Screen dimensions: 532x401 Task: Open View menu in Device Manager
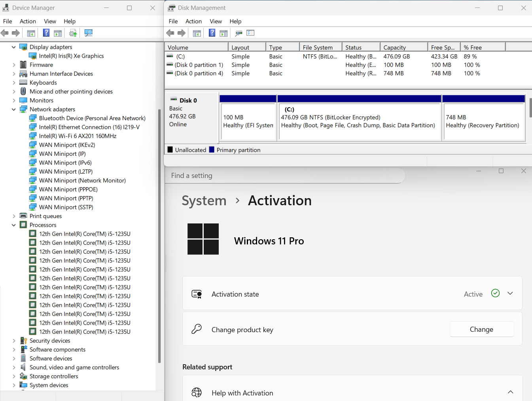coord(50,21)
